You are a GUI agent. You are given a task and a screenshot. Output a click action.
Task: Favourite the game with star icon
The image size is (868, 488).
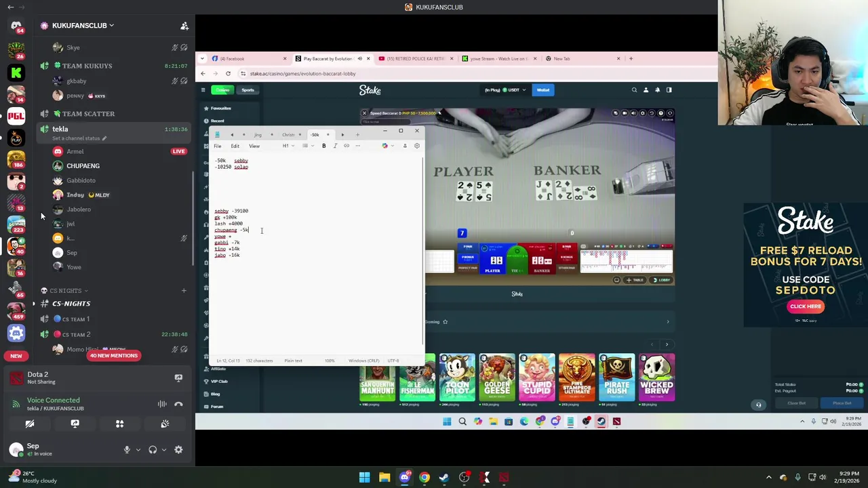[x=445, y=322]
